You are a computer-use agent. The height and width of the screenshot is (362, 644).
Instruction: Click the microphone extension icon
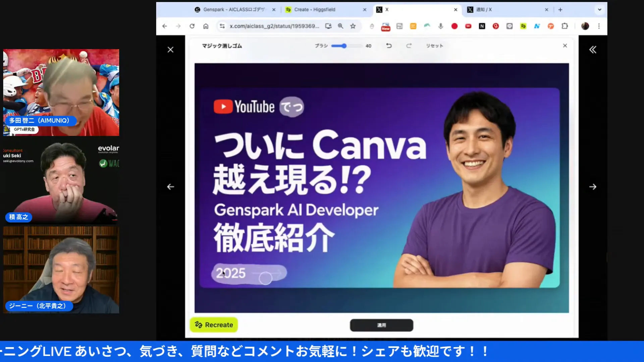[441, 26]
